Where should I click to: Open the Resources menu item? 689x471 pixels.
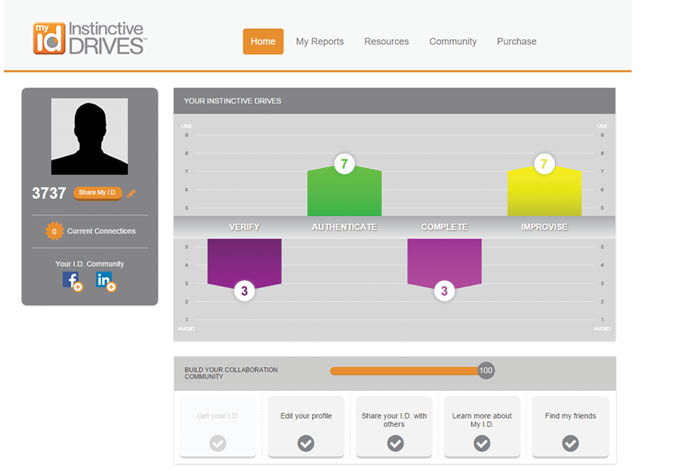pyautogui.click(x=386, y=41)
